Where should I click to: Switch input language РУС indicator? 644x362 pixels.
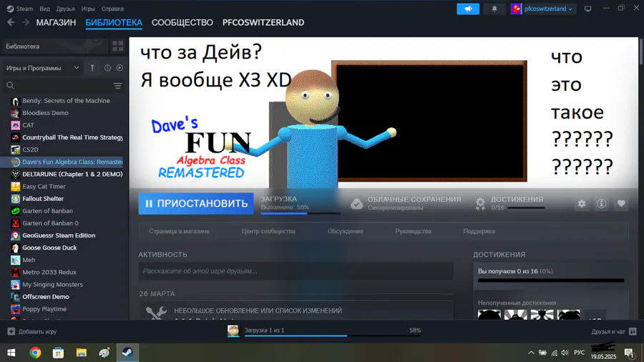click(579, 353)
